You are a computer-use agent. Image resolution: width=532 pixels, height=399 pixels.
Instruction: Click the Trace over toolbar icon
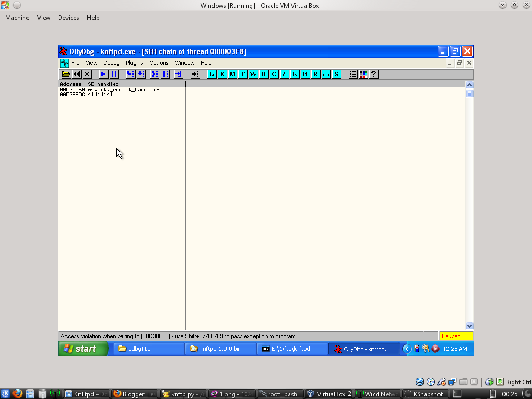tap(165, 74)
